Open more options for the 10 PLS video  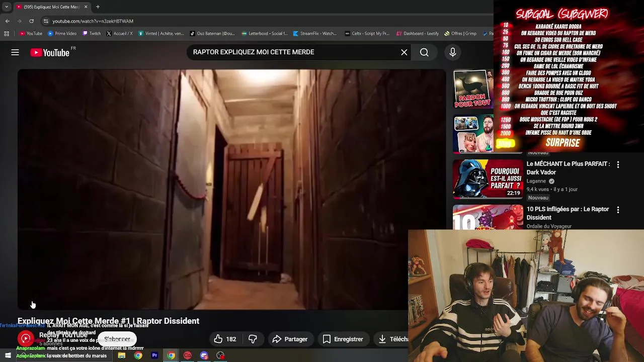point(618,210)
